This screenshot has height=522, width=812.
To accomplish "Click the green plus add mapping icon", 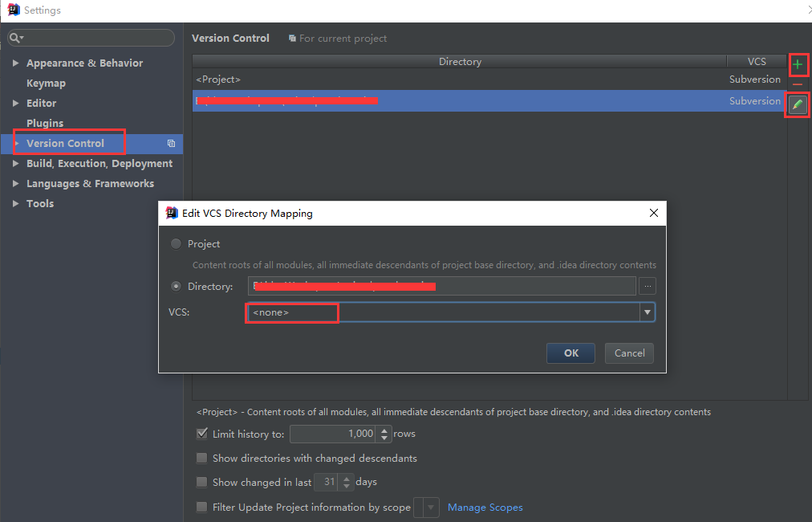I will (x=798, y=65).
